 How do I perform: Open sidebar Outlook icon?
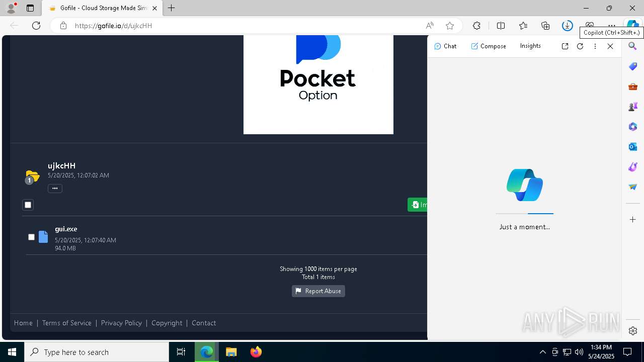633,147
